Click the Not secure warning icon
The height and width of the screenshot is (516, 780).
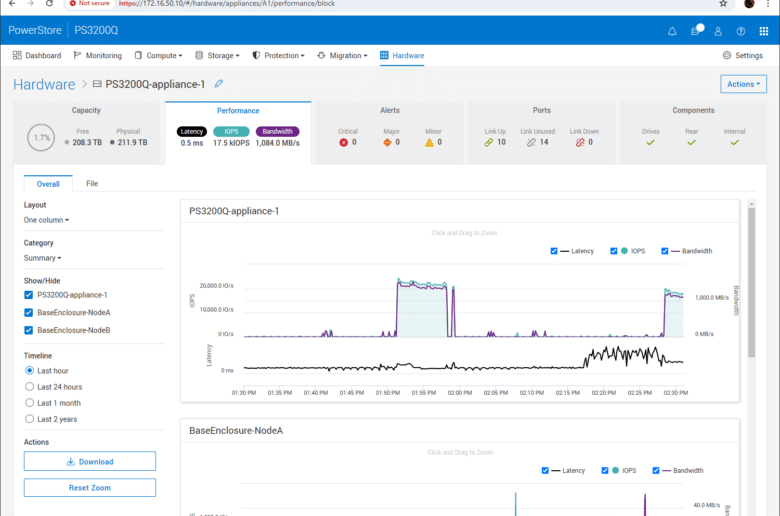click(73, 3)
